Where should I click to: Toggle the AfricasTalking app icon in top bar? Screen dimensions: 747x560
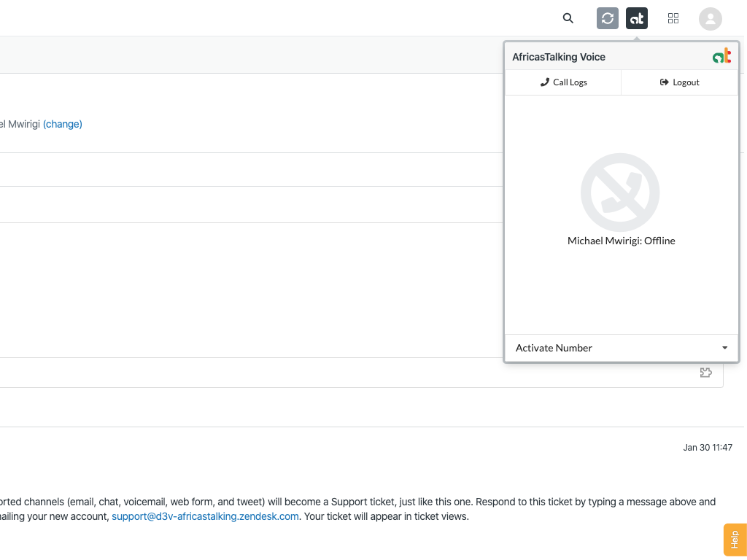tap(637, 18)
